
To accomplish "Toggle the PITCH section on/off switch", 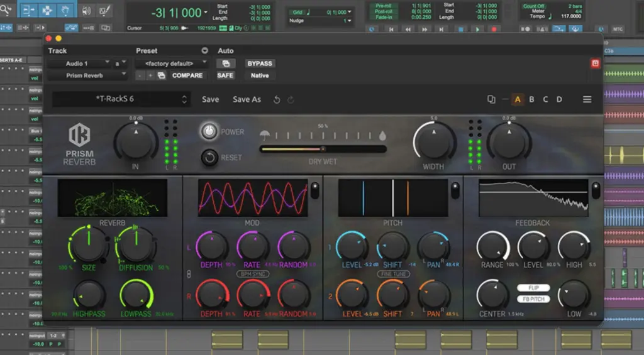I will coord(455,189).
